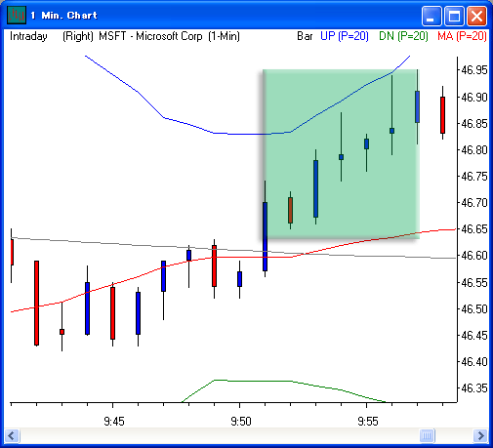Click the horizontal scrollbar thumb
This screenshot has height=448, width=493.
pos(427,435)
